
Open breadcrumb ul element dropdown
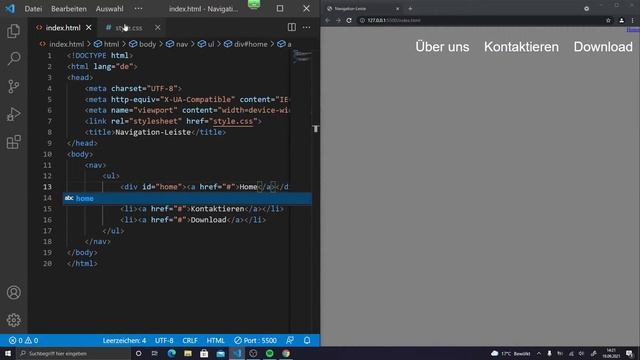(206, 44)
